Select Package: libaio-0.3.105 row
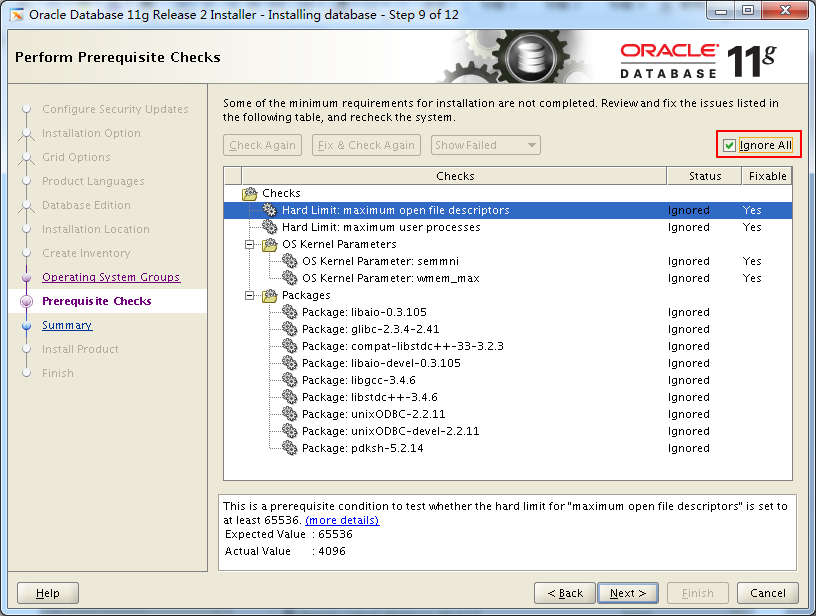Image resolution: width=816 pixels, height=616 pixels. tap(508, 312)
